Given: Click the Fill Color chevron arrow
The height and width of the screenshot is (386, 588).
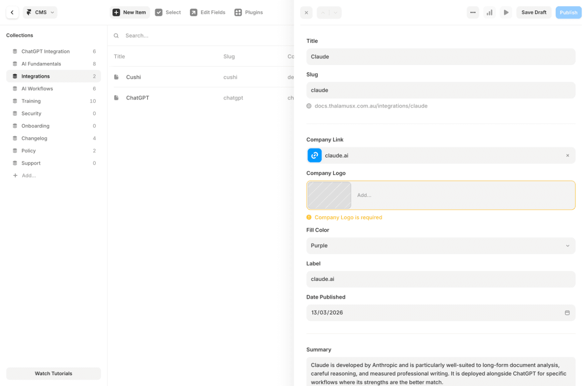Looking at the screenshot, I should [x=567, y=246].
